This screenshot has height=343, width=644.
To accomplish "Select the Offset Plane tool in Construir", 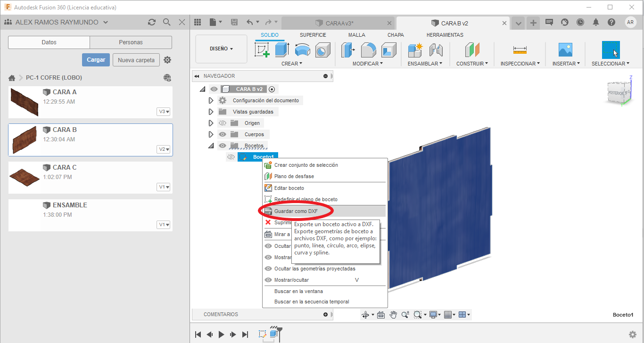I will pos(472,50).
